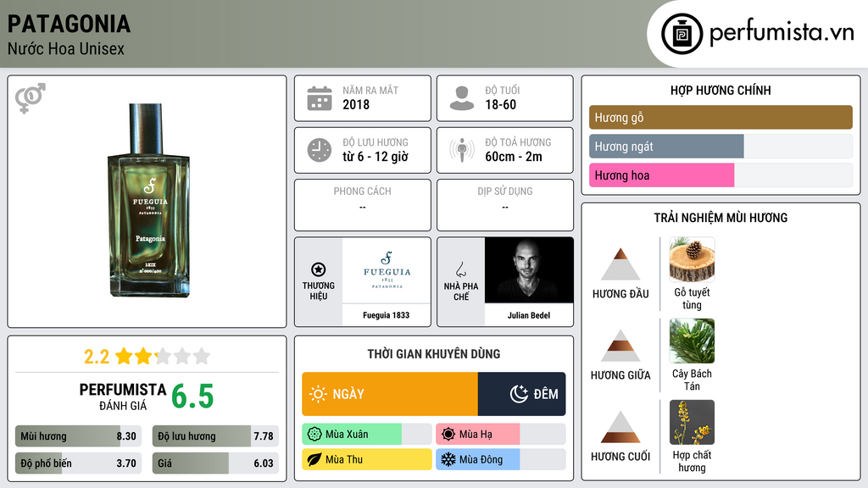This screenshot has width=868, height=488.
Task: Click the Mùa Hạ season bar
Action: [500, 435]
